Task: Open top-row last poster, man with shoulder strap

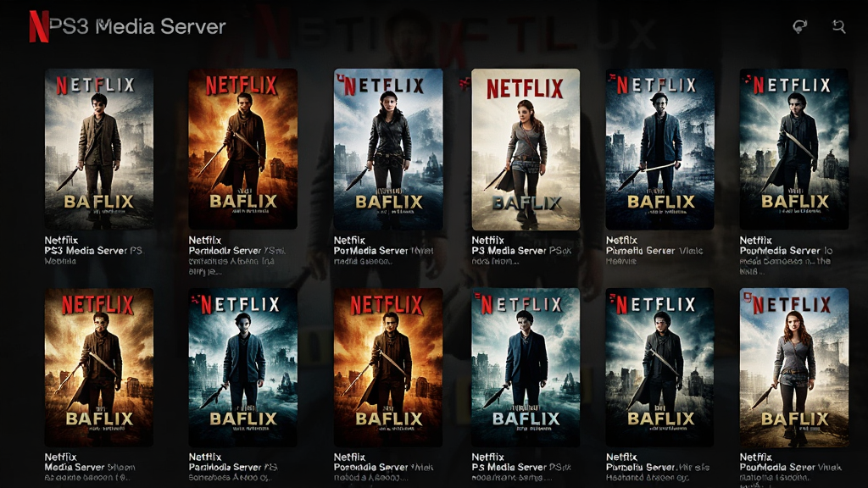Action: pos(793,149)
